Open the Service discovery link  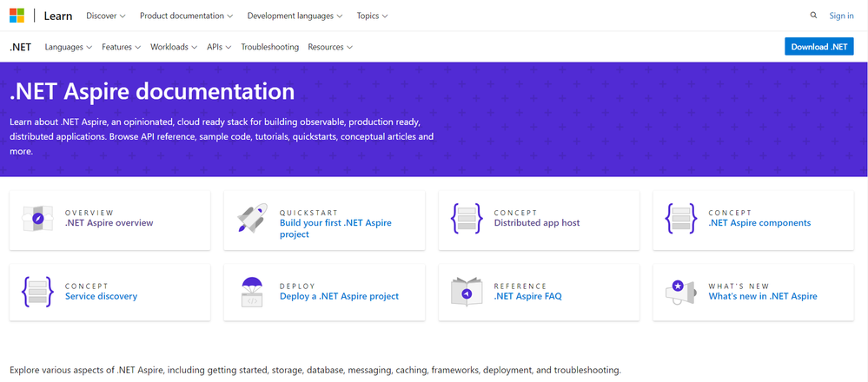tap(102, 296)
